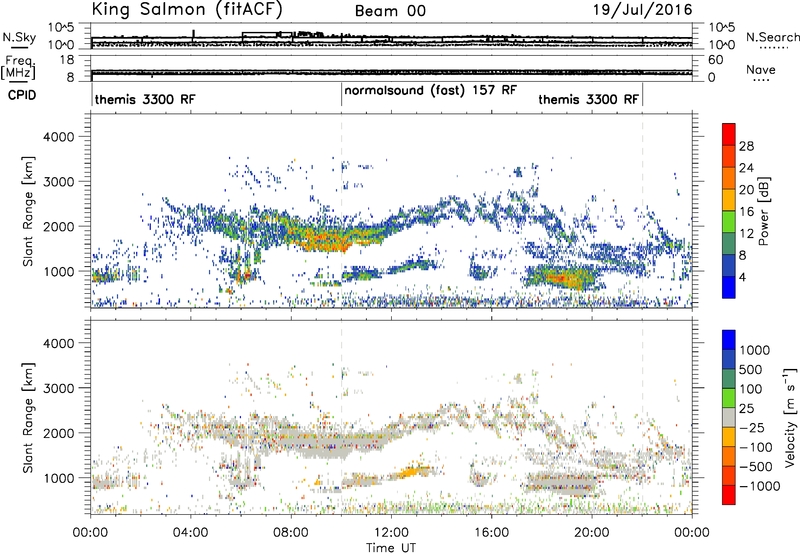Click the Nave legend label
The width and height of the screenshot is (800, 554).
point(761,69)
